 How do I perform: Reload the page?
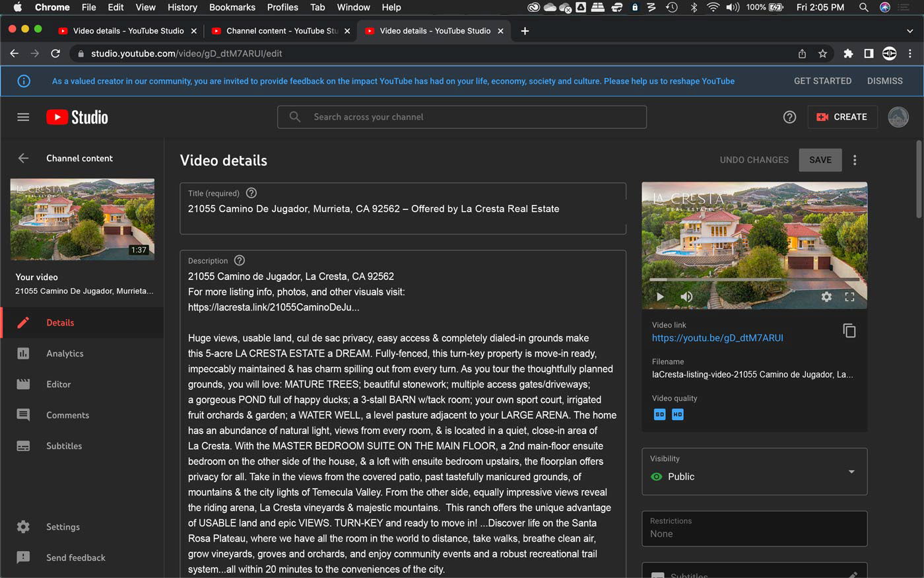click(55, 54)
